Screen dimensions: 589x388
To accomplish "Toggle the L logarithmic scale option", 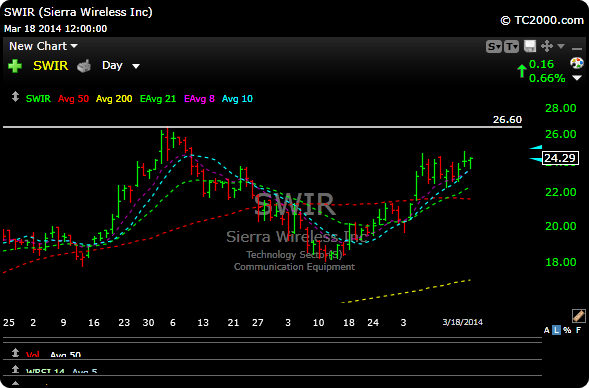I will tap(556, 330).
